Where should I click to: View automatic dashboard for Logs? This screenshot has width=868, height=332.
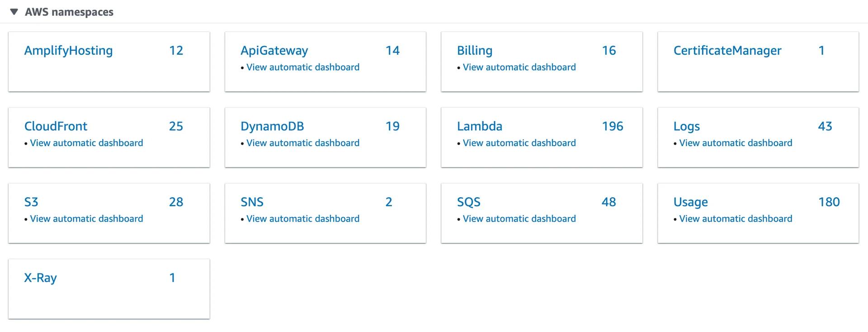736,142
